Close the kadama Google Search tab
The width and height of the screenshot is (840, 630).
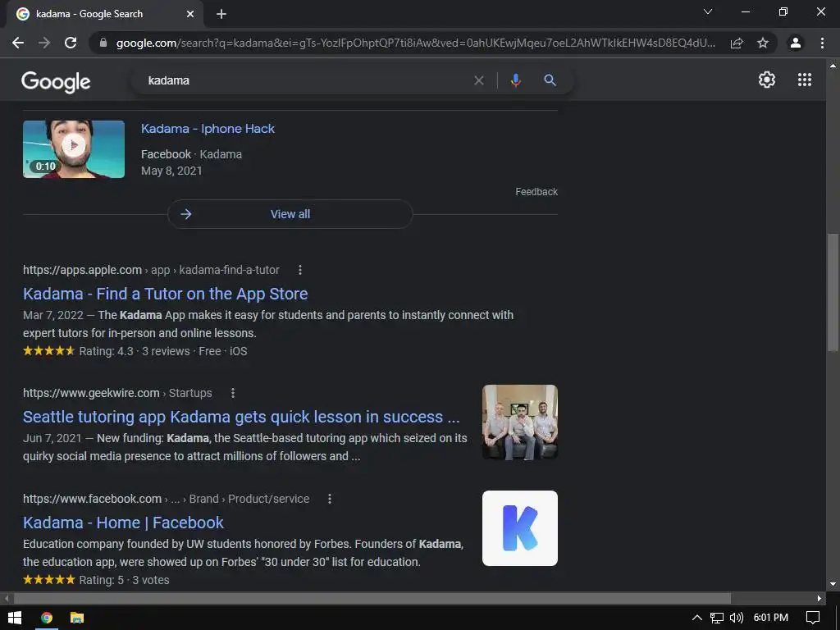click(x=190, y=14)
